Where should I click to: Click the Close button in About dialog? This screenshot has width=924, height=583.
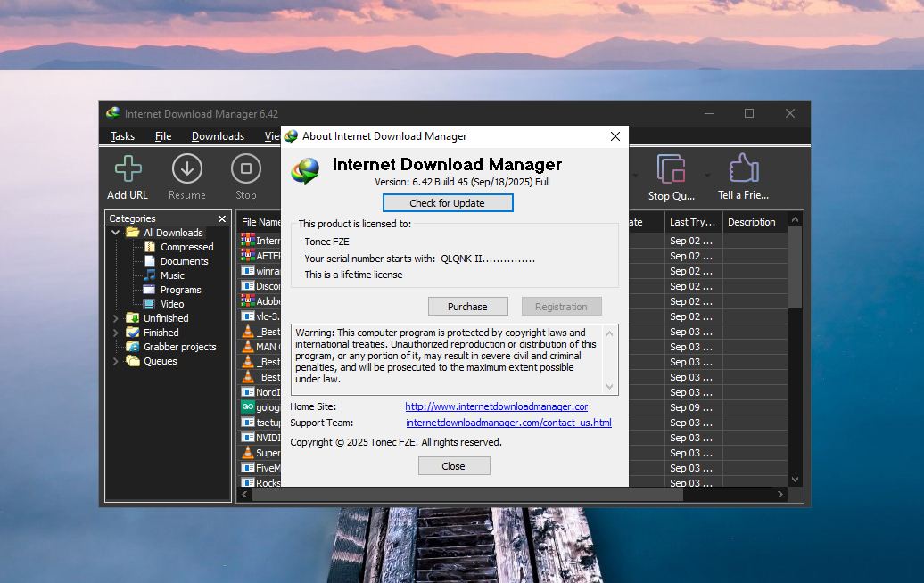pyautogui.click(x=454, y=466)
